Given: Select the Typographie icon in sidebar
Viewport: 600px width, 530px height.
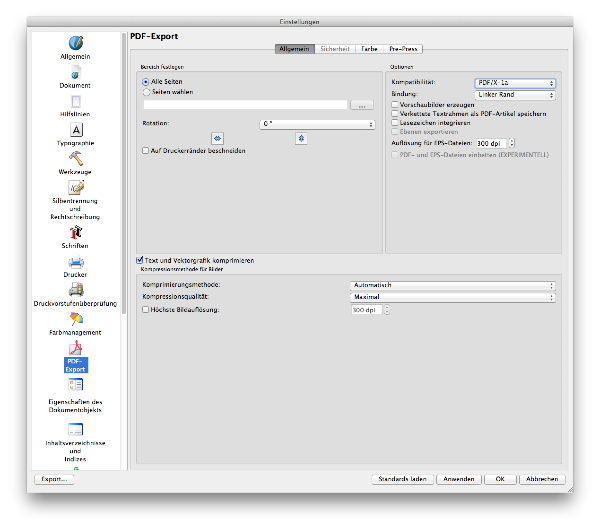Looking at the screenshot, I should pos(75,130).
